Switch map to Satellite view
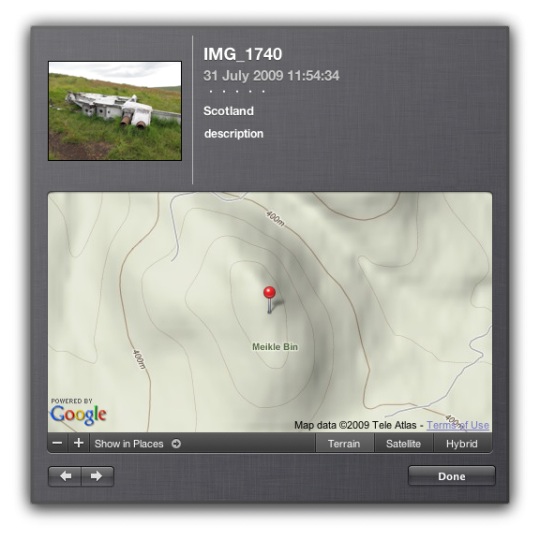The width and height of the screenshot is (540, 540). coord(403,444)
